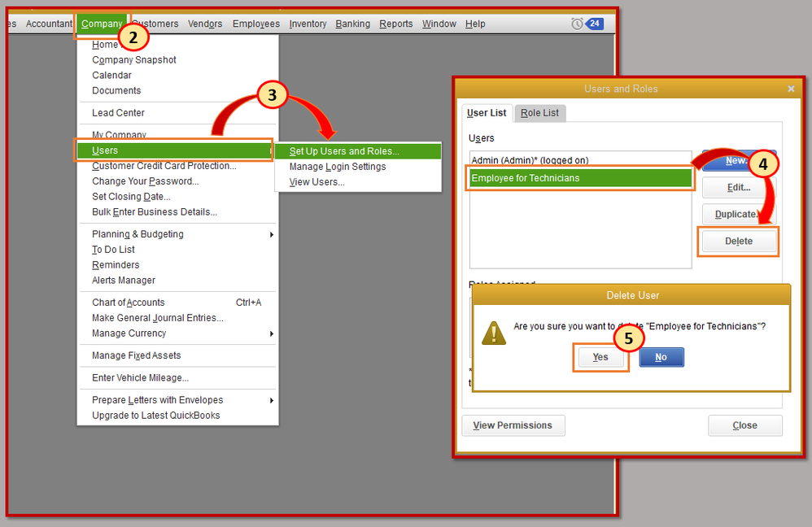Click the Delete user button
Screen dimensions: 812x527
[x=739, y=242]
